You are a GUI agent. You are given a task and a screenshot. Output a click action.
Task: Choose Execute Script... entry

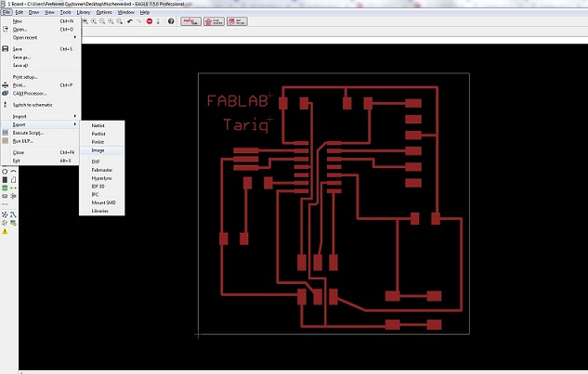tap(41, 133)
